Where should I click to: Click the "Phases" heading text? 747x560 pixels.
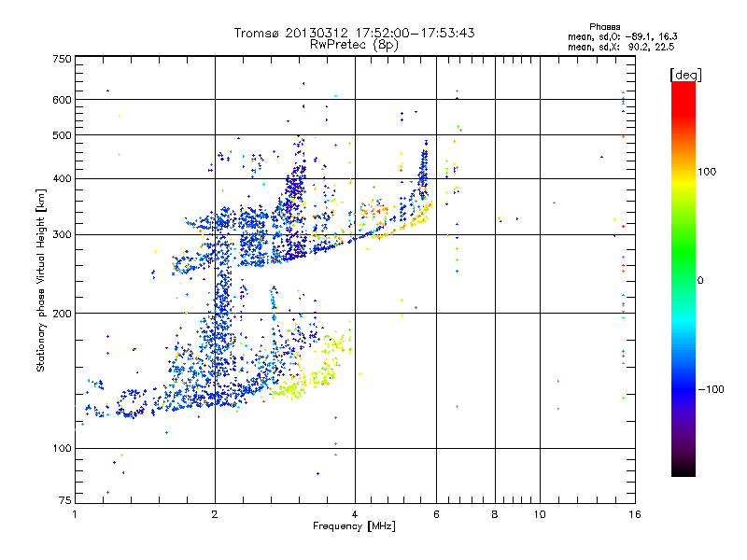(604, 27)
